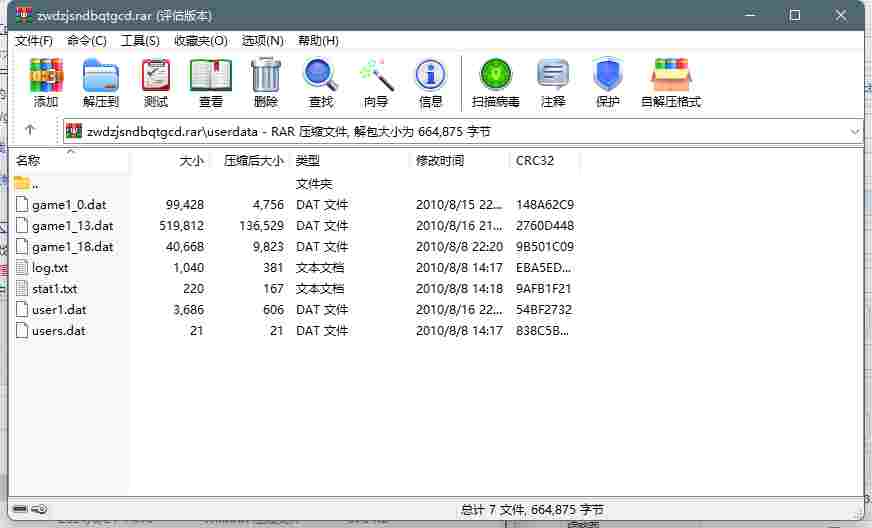
Task: Click the size value 99,428
Action: click(185, 205)
